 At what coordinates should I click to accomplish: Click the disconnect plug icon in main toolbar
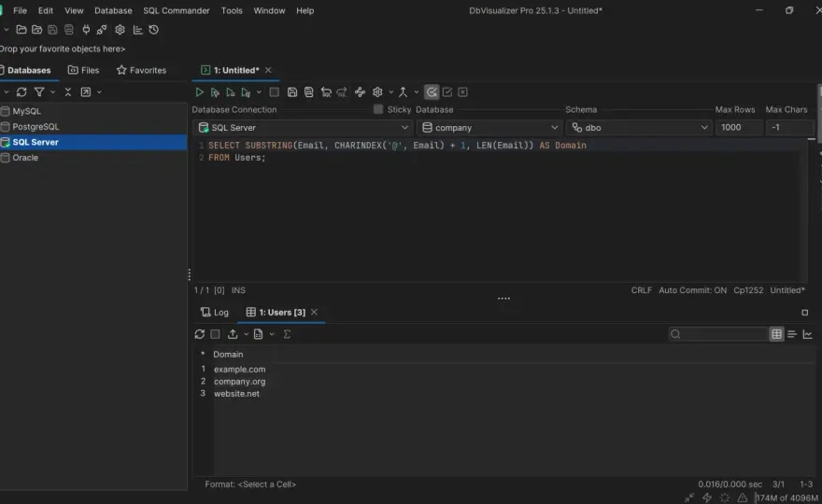[102, 30]
